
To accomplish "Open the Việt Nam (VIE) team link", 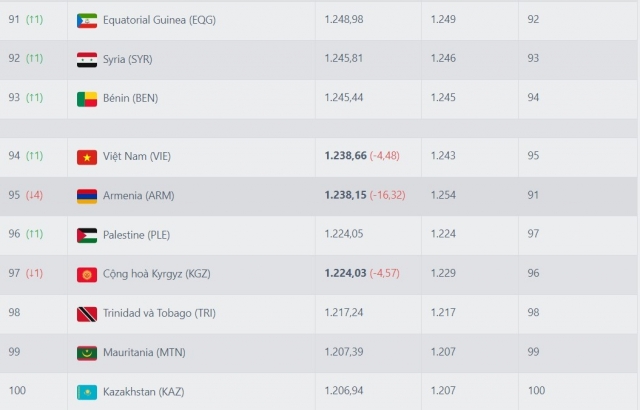I will 137,156.
